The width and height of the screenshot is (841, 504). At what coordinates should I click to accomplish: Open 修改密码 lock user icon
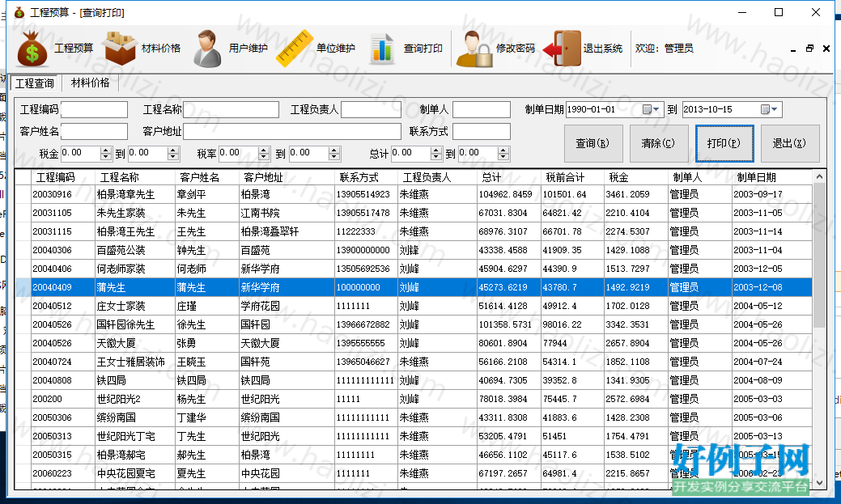474,49
